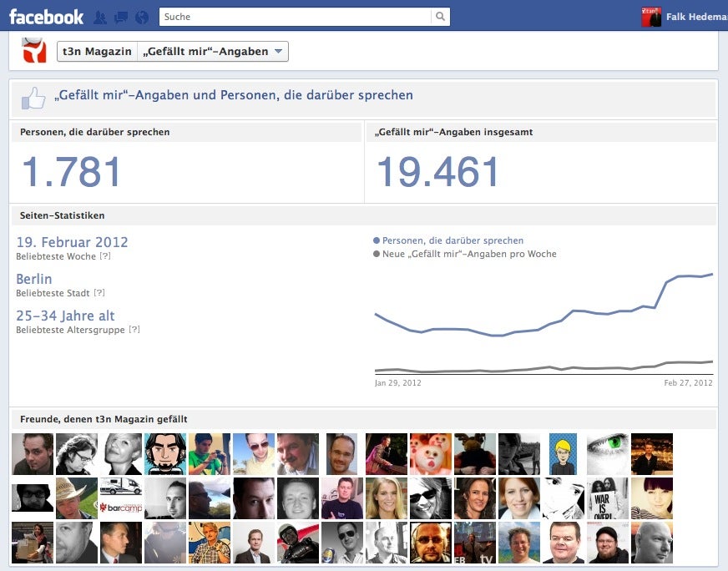This screenshot has height=571, width=728.
Task: Click the Jan 29, 2012 axis label
Action: pyautogui.click(x=398, y=383)
